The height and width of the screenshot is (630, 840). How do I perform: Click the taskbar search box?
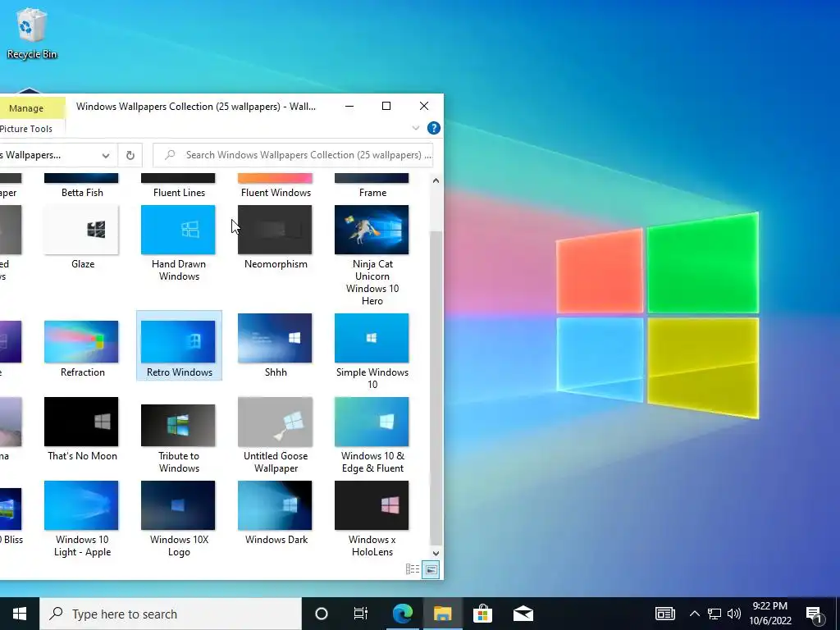[x=171, y=614]
